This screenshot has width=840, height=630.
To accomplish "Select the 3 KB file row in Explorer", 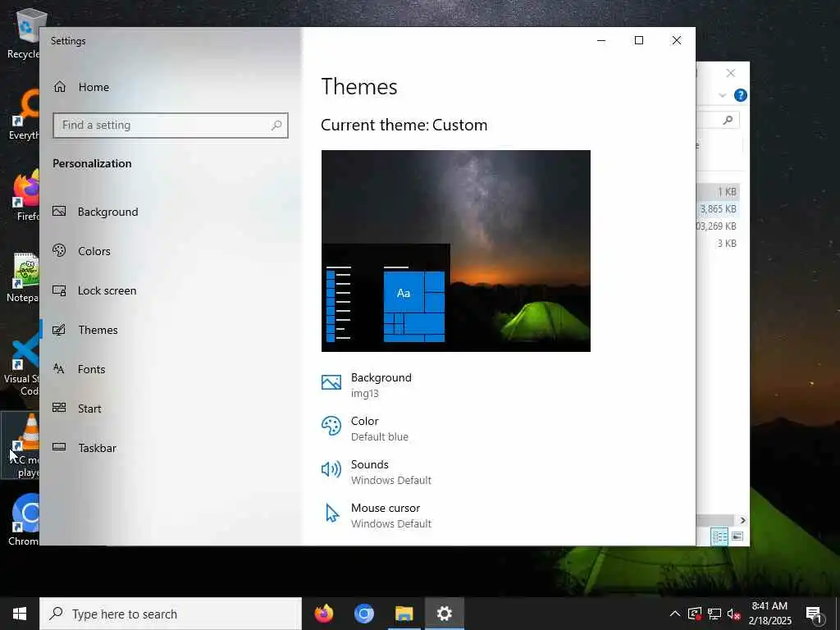I will [718, 243].
